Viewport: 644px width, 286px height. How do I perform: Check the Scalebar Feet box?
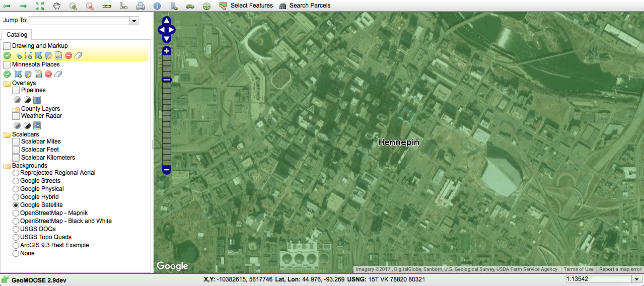16,150
